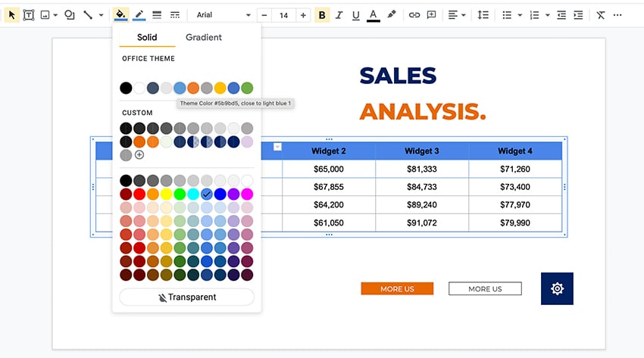Viewport: 644px width, 358px height.
Task: Expand the bulleted list options arrow
Action: (x=520, y=14)
